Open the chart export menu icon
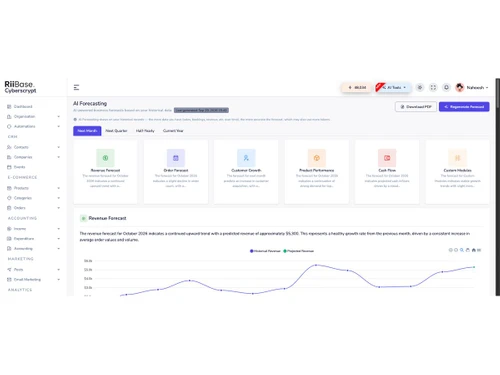The height and width of the screenshot is (375, 500). [479, 250]
